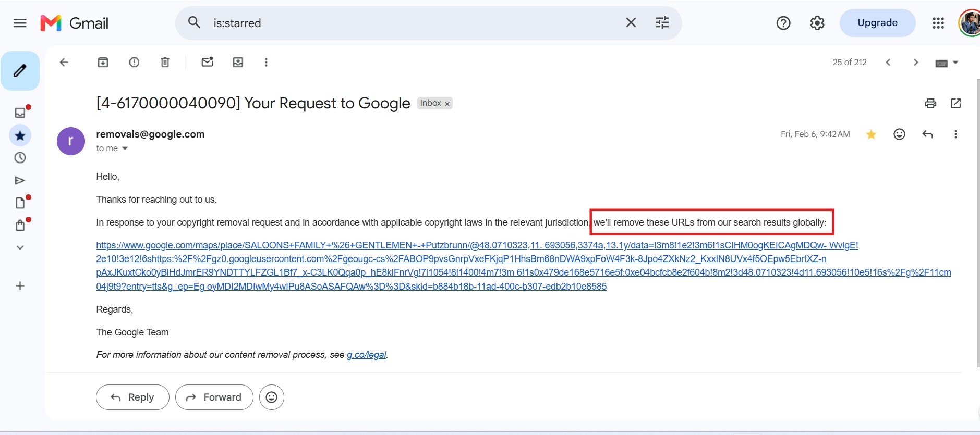
Task: Open the main menu hamburger icon
Action: click(x=20, y=23)
